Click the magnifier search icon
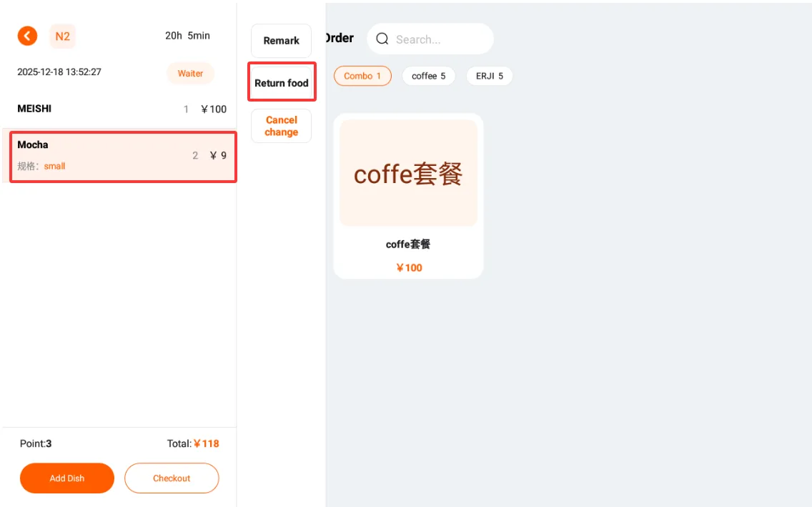812x507 pixels. [x=382, y=39]
